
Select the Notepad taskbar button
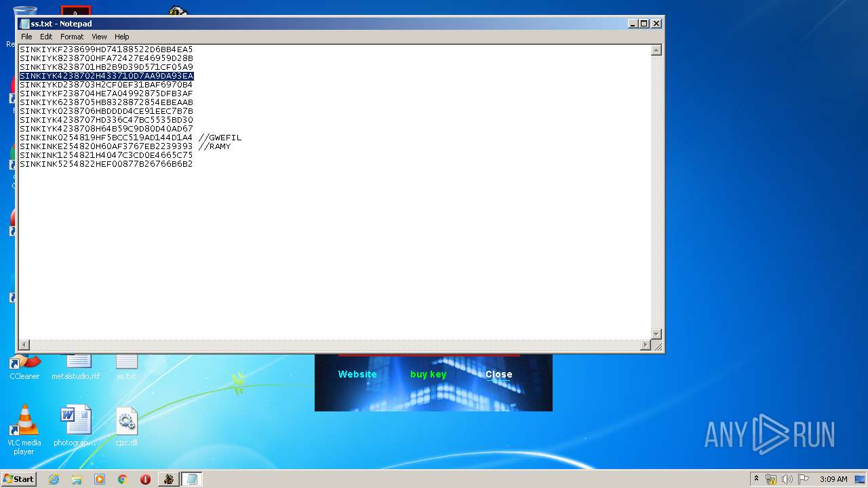tap(192, 479)
